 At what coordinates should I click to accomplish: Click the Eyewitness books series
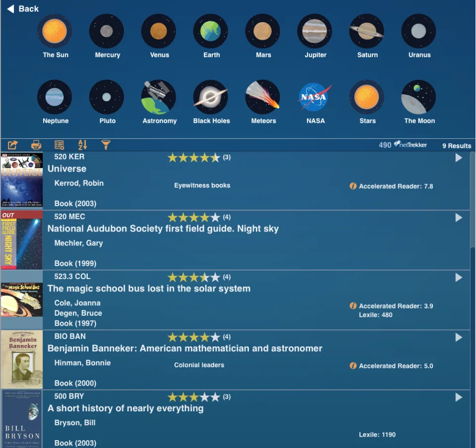pyautogui.click(x=202, y=185)
